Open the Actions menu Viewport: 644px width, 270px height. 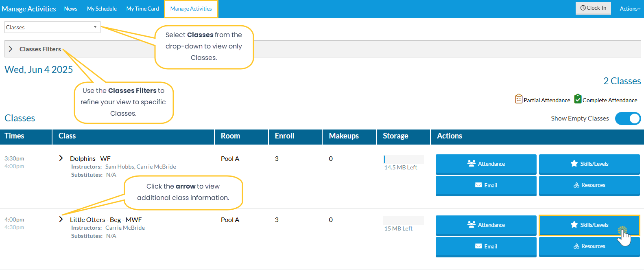click(630, 9)
